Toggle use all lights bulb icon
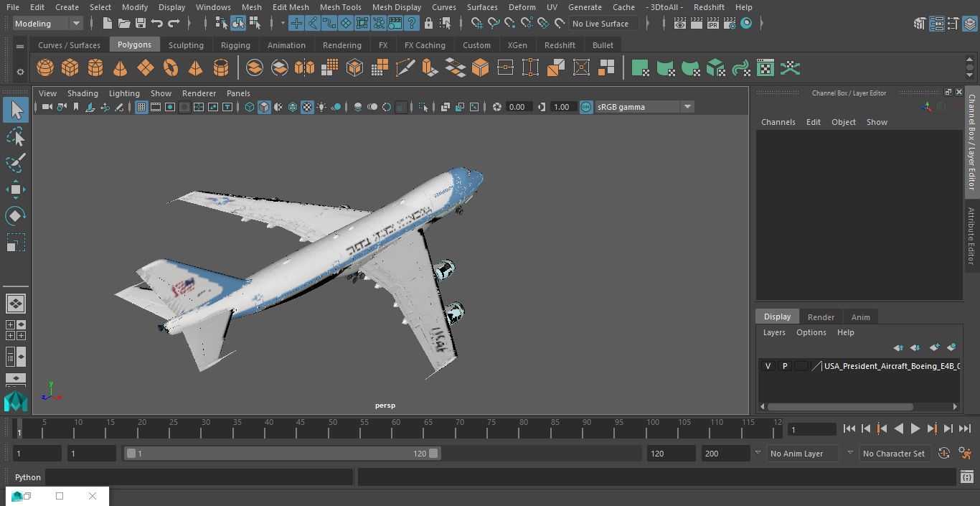Screen dimensions: 980x506 pos(321,107)
